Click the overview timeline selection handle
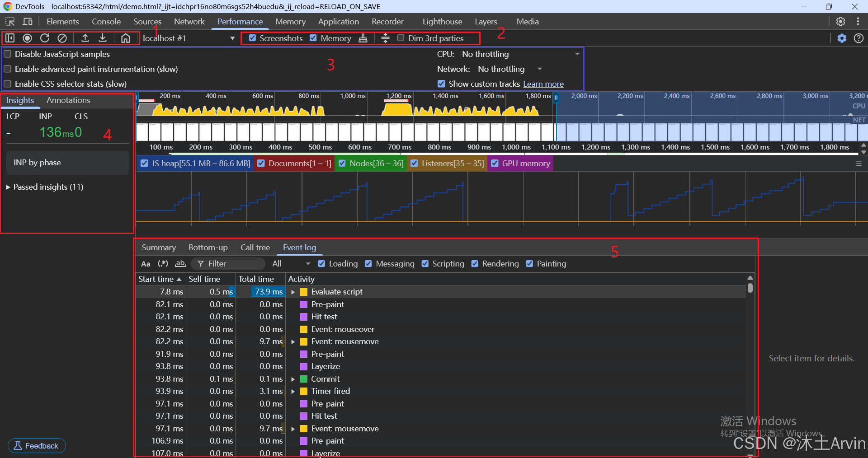This screenshot has width=868, height=458. pyautogui.click(x=556, y=97)
